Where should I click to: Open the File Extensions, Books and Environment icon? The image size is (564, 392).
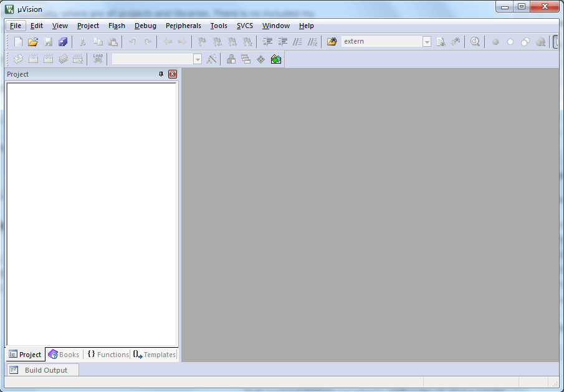(x=231, y=59)
